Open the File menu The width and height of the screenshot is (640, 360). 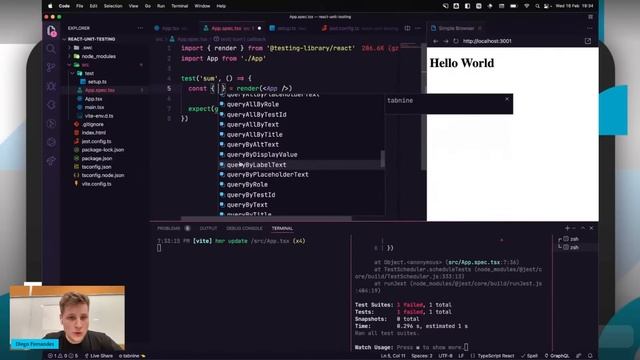[x=80, y=6]
